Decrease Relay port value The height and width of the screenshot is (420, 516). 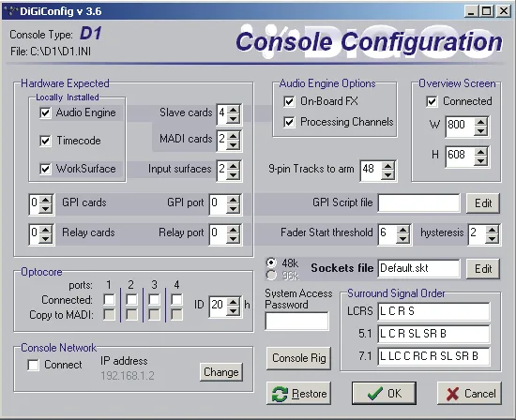click(233, 238)
